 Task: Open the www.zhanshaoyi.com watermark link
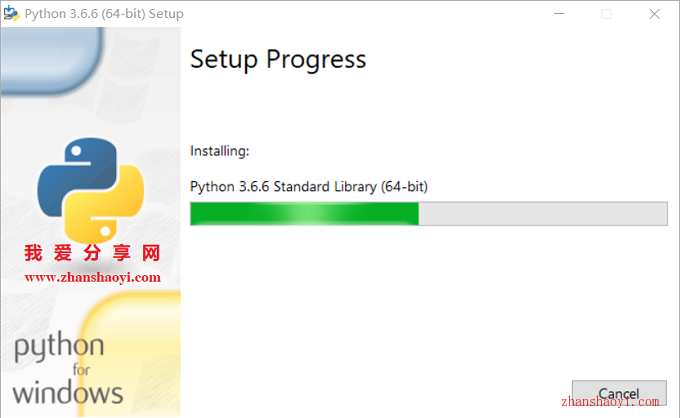[x=92, y=278]
